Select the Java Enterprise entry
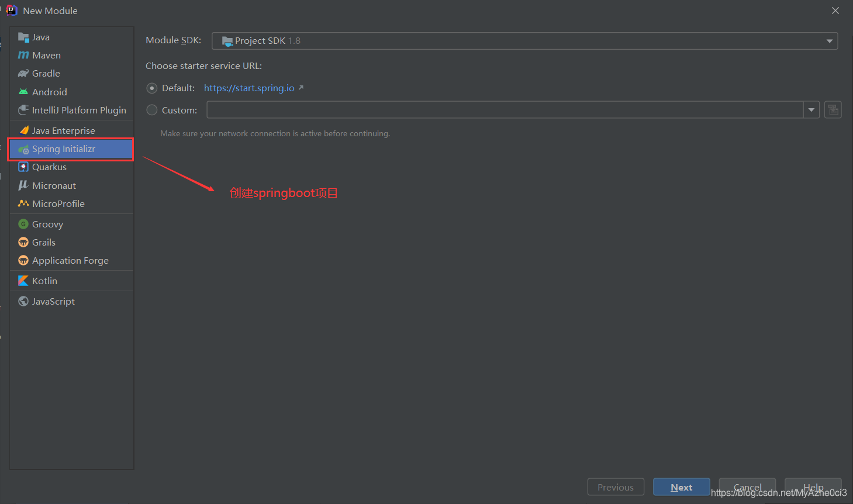Viewport: 853px width, 504px height. click(71, 130)
